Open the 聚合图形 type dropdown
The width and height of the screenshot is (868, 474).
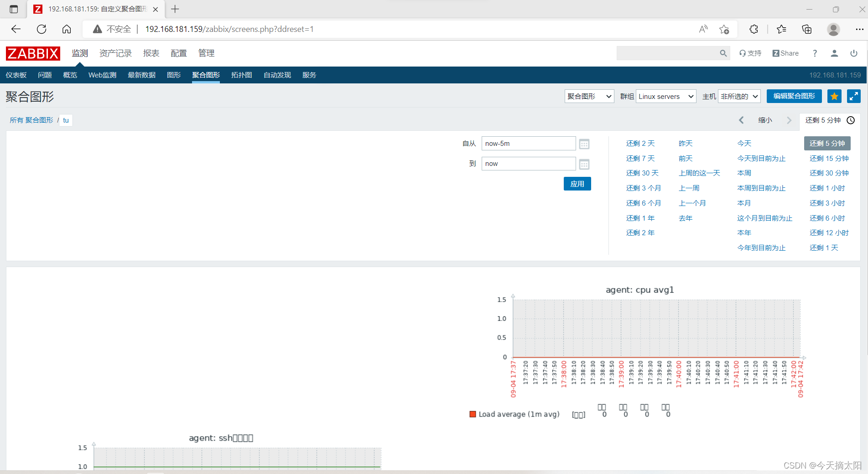(589, 96)
